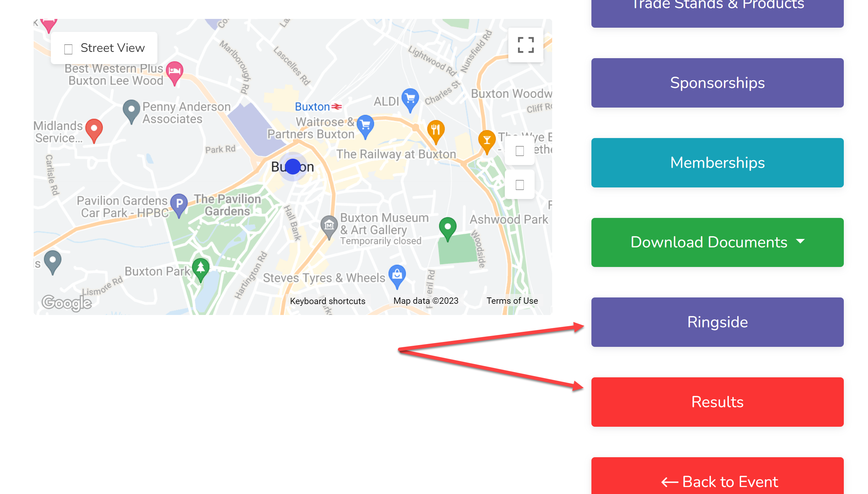Screen dimensions: 868x494
Task: Click the 'Map data ©2023' text
Action: [426, 301]
